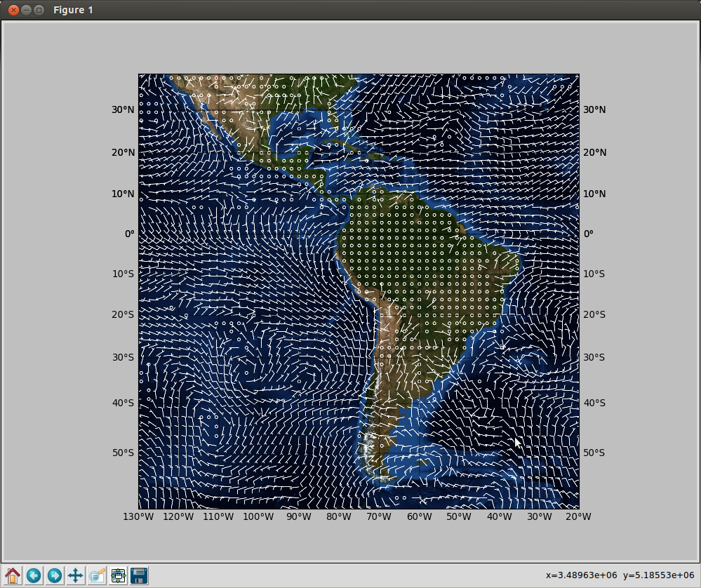The image size is (701, 588).
Task: Select the Zoom to rectangle tool
Action: point(97,575)
